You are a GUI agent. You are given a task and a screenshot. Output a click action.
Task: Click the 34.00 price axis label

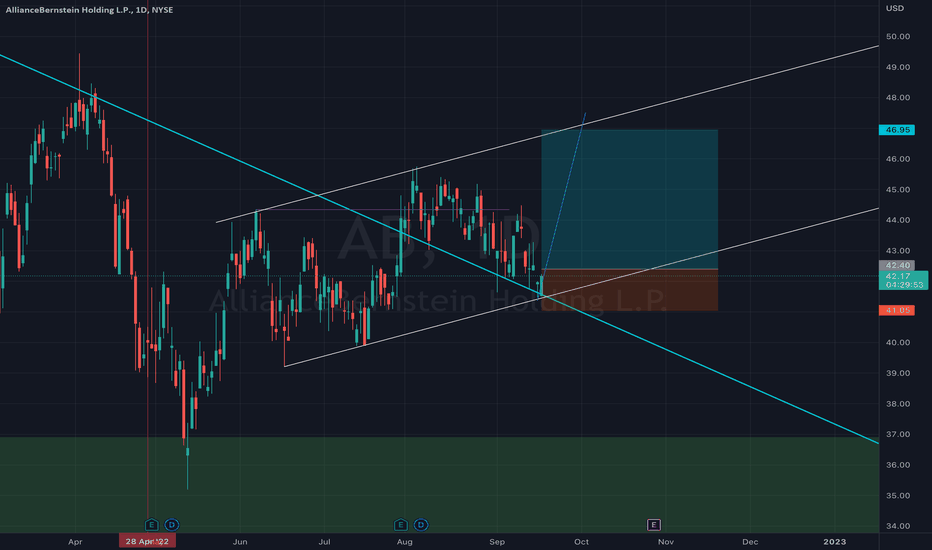(x=898, y=526)
